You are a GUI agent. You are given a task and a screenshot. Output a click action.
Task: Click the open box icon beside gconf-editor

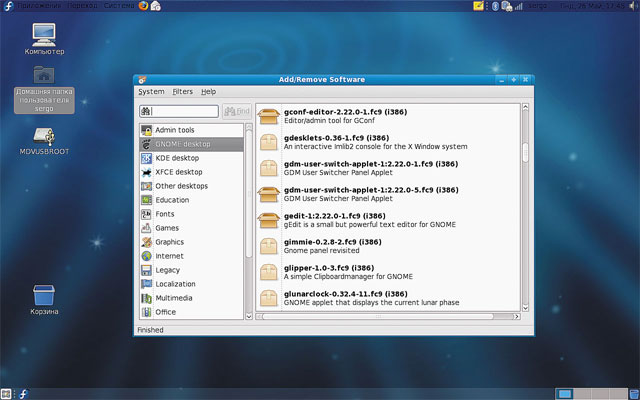pyautogui.click(x=269, y=116)
